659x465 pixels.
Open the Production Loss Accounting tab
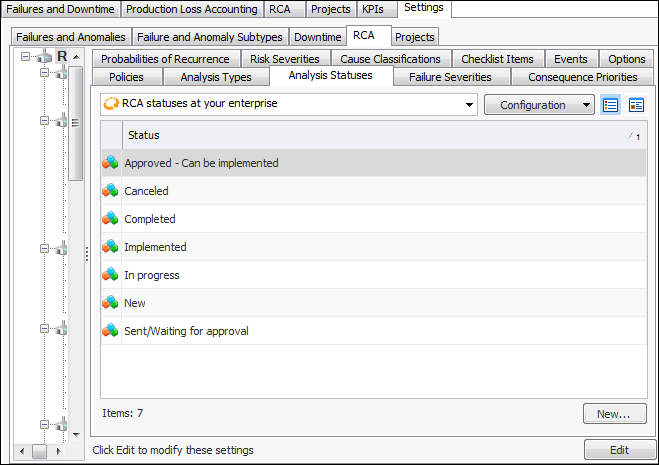(x=192, y=9)
